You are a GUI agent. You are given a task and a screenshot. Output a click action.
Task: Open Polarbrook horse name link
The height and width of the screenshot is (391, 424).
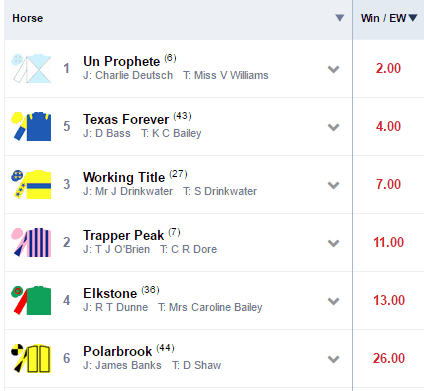point(117,351)
